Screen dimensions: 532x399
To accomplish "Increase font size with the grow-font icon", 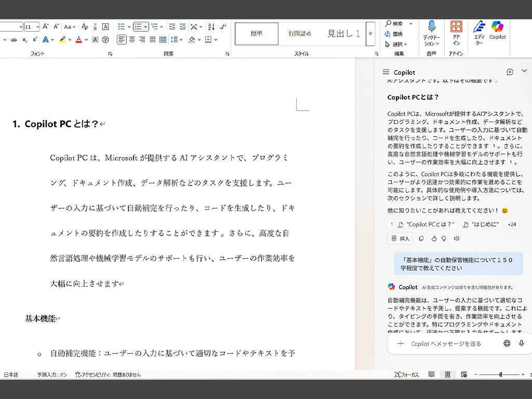I will pos(46,26).
